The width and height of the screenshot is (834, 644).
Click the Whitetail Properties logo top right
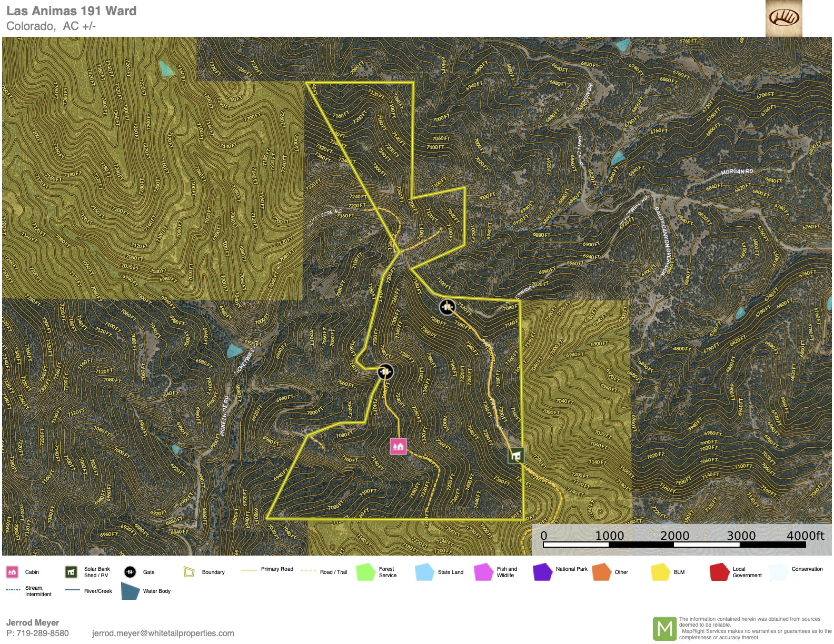(783, 18)
